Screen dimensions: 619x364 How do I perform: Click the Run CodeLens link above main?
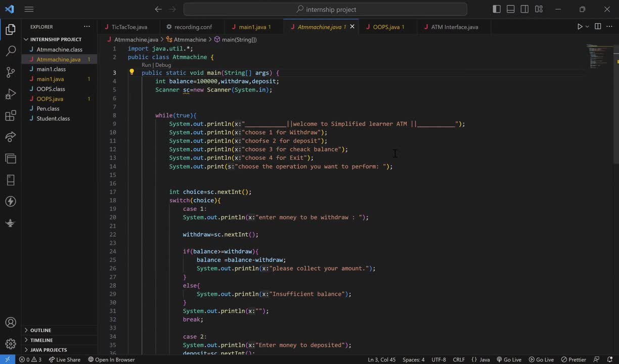pos(146,65)
